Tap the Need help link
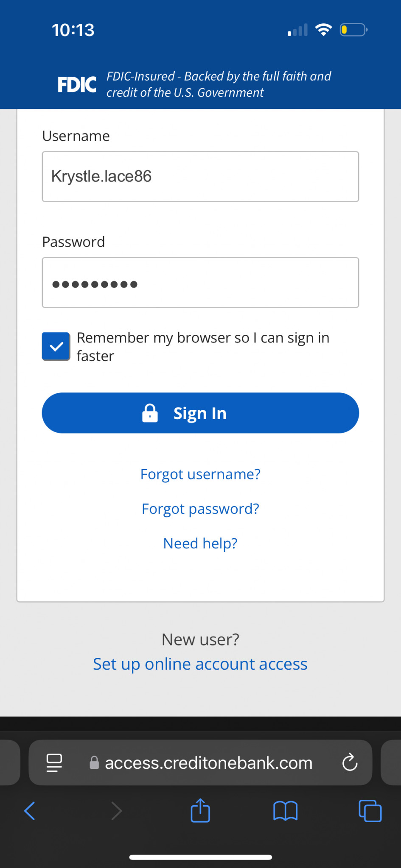The height and width of the screenshot is (868, 401). (200, 543)
